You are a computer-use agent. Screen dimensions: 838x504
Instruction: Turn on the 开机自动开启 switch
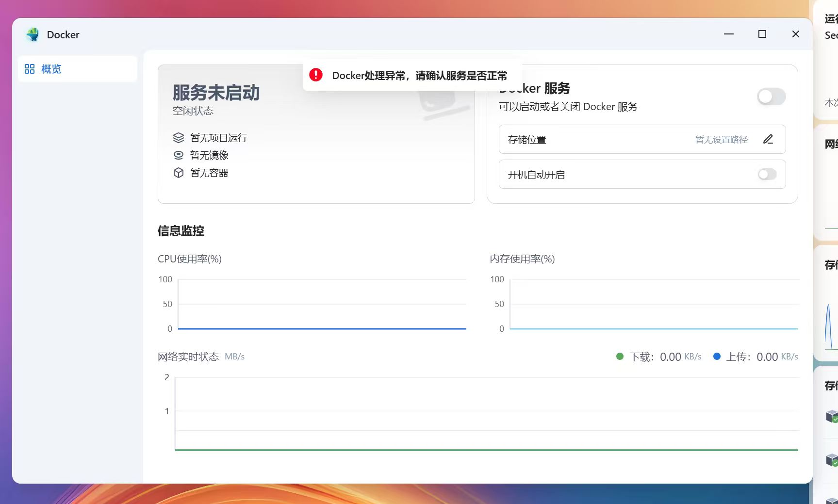click(767, 174)
